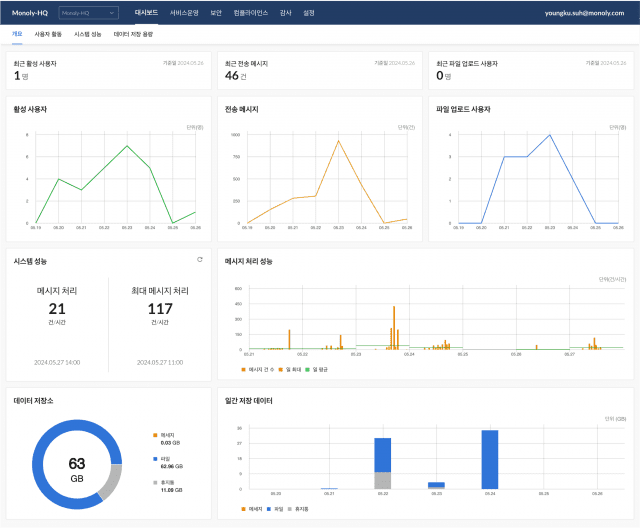Switch to the 시스템 성능 tab

(88, 34)
